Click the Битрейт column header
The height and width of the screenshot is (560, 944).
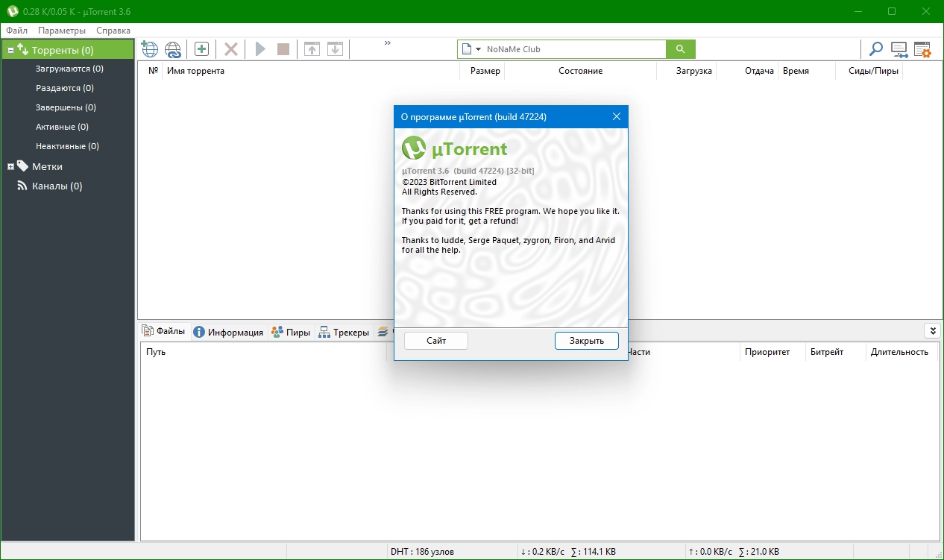coord(835,352)
